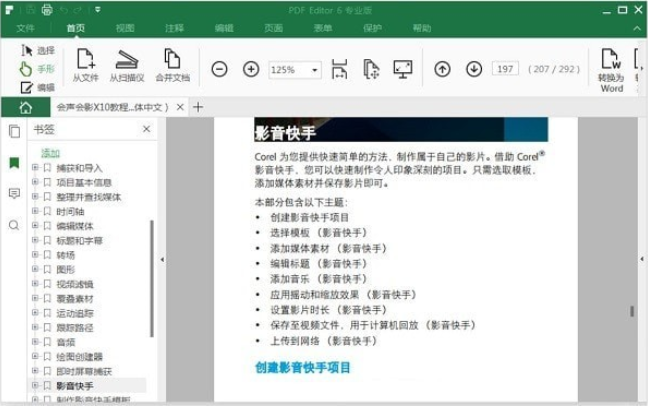The image size is (648, 406).
Task: Expand the 项目基本信息 bookmark
Action: tap(35, 182)
